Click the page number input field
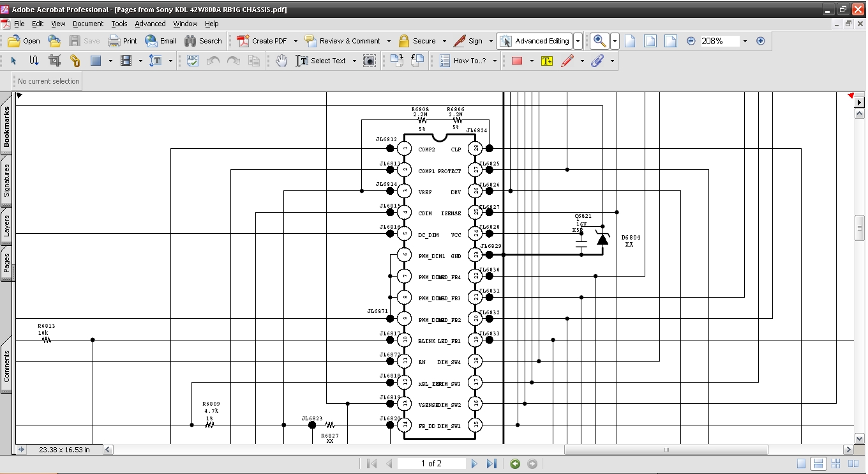The image size is (868, 474). tap(431, 464)
